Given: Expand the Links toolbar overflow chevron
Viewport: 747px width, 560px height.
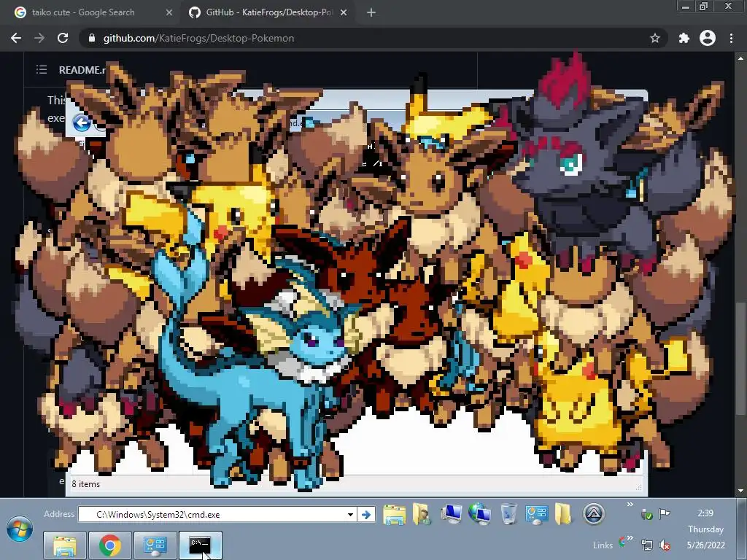Looking at the screenshot, I should (x=630, y=538).
